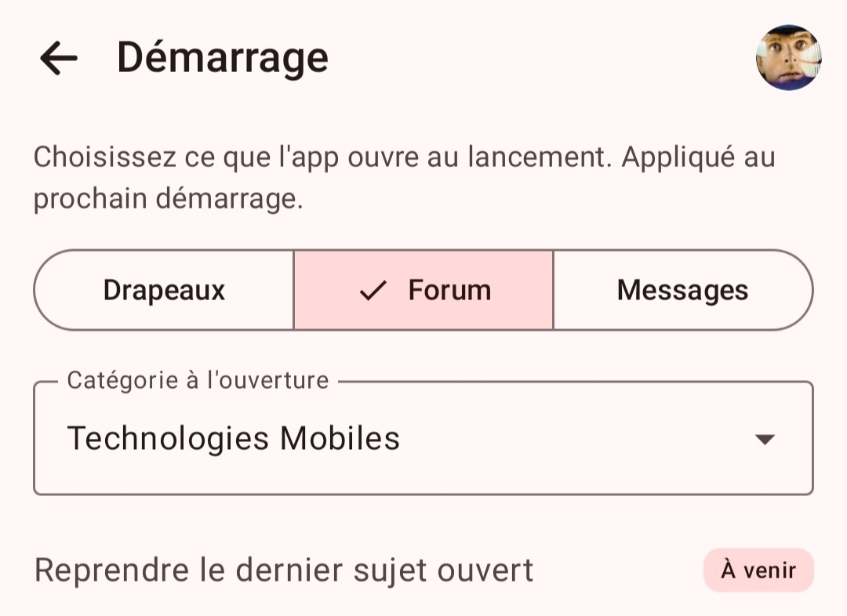Click the word Forum label text
This screenshot has height=616, width=847.
click(450, 290)
